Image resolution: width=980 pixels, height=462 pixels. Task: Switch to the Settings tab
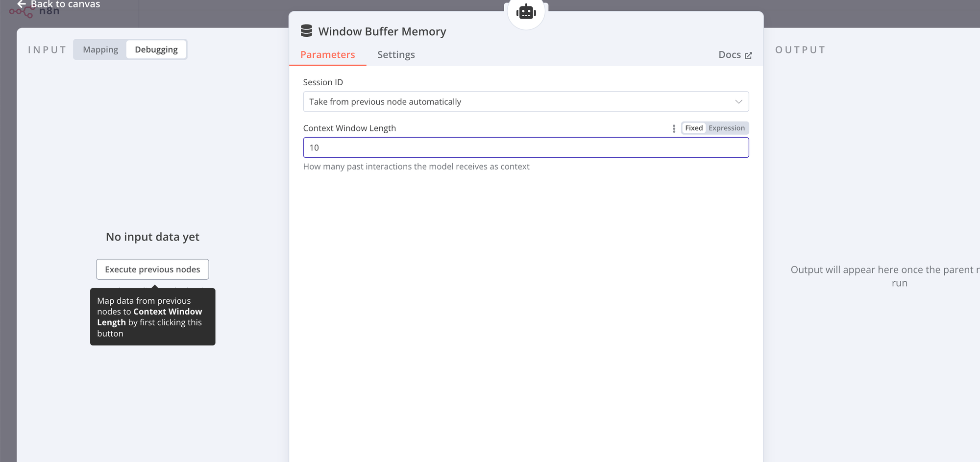[x=396, y=54]
